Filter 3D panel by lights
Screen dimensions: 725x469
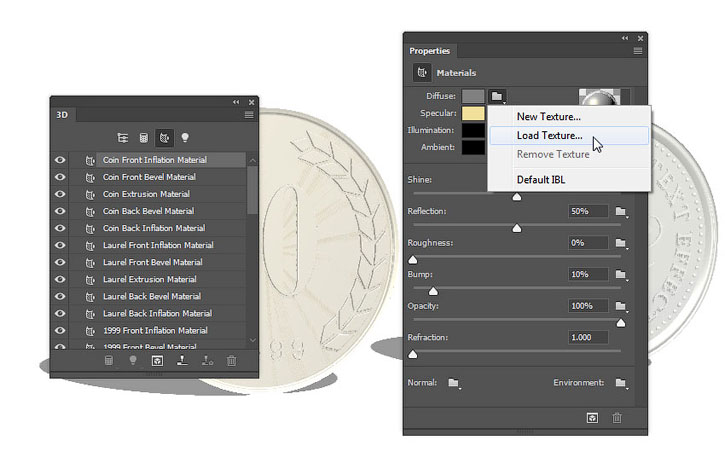tap(185, 138)
